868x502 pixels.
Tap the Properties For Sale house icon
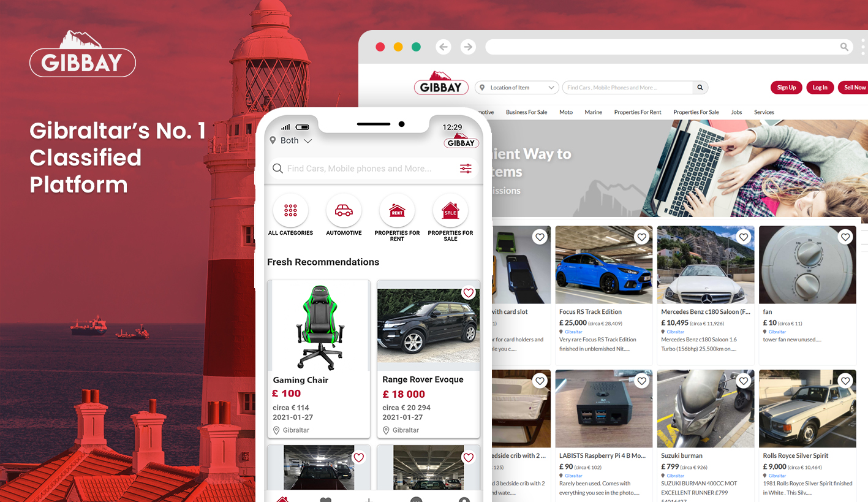(x=450, y=211)
